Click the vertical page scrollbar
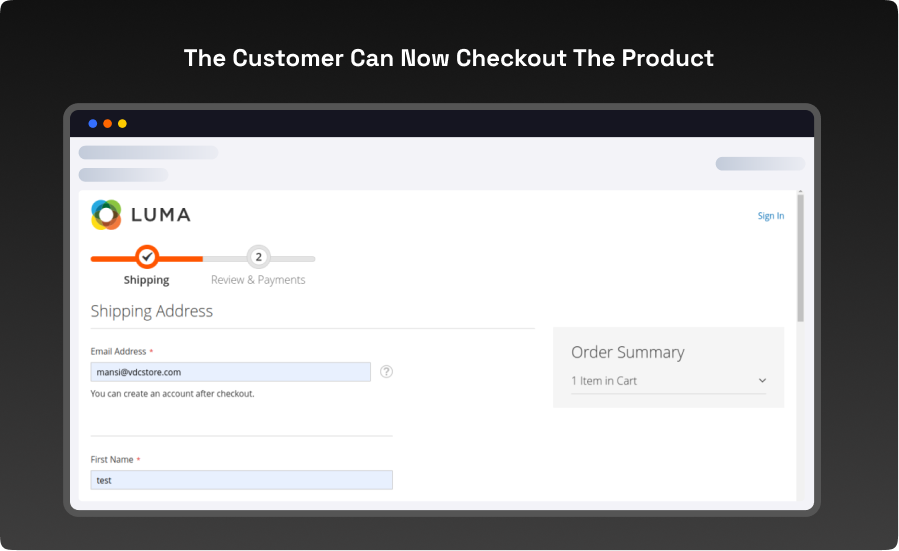The height and width of the screenshot is (551, 899). pyautogui.click(x=800, y=258)
